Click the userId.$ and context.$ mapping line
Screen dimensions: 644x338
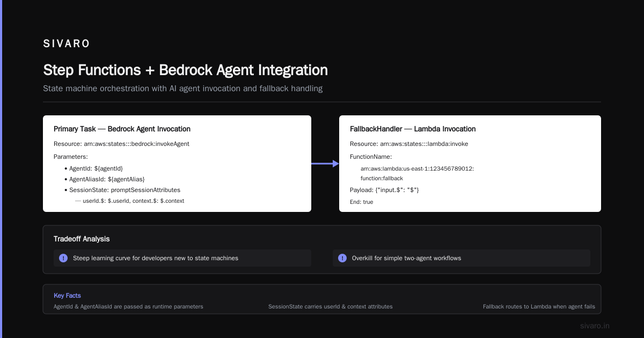click(129, 201)
